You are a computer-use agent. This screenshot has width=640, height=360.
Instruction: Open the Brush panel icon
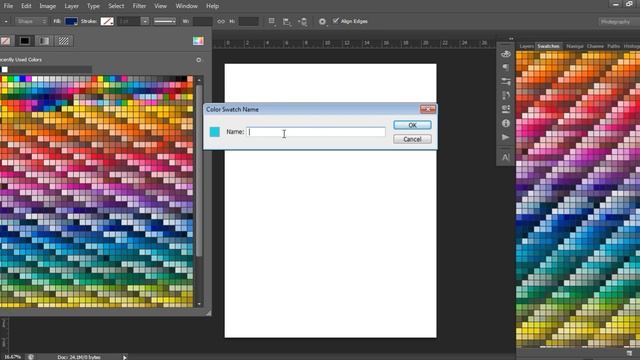[x=506, y=67]
